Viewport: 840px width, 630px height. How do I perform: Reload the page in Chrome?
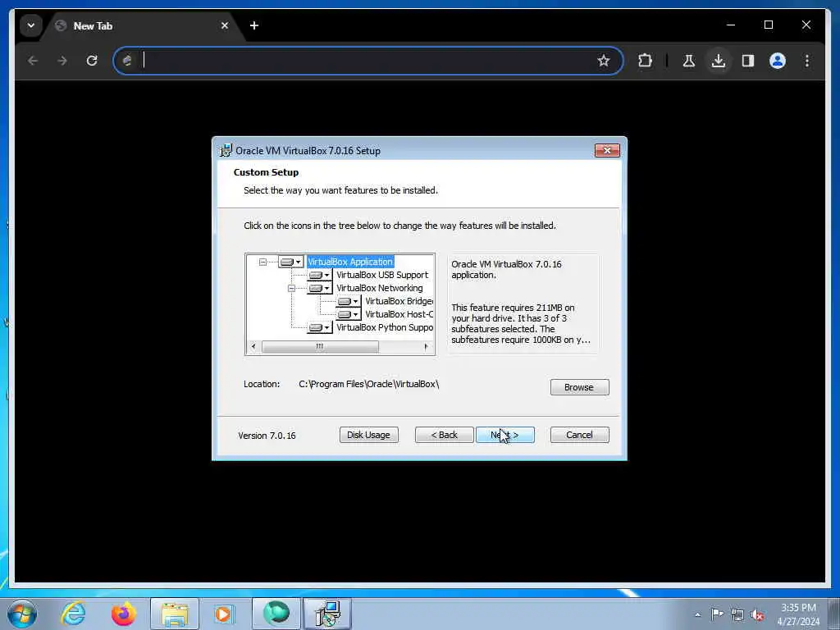[92, 61]
